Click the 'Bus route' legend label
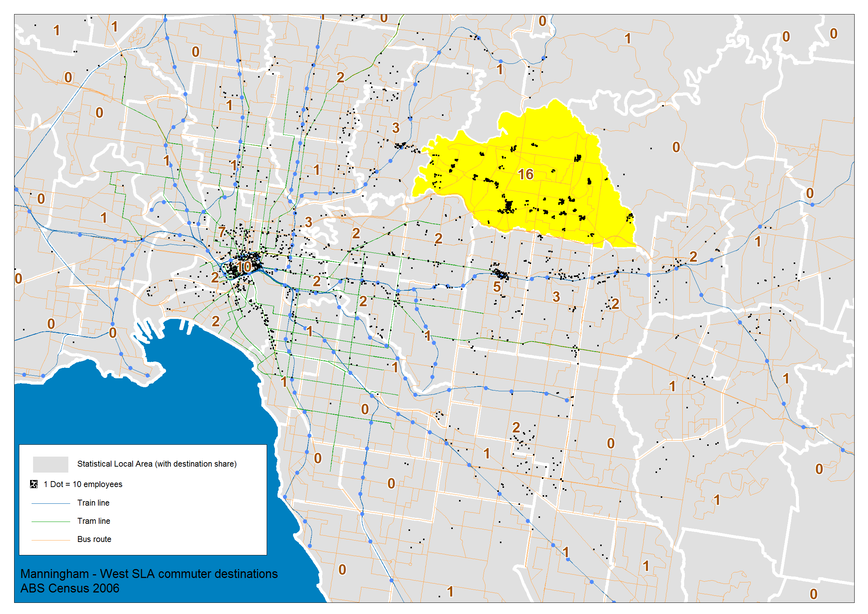 tap(94, 539)
